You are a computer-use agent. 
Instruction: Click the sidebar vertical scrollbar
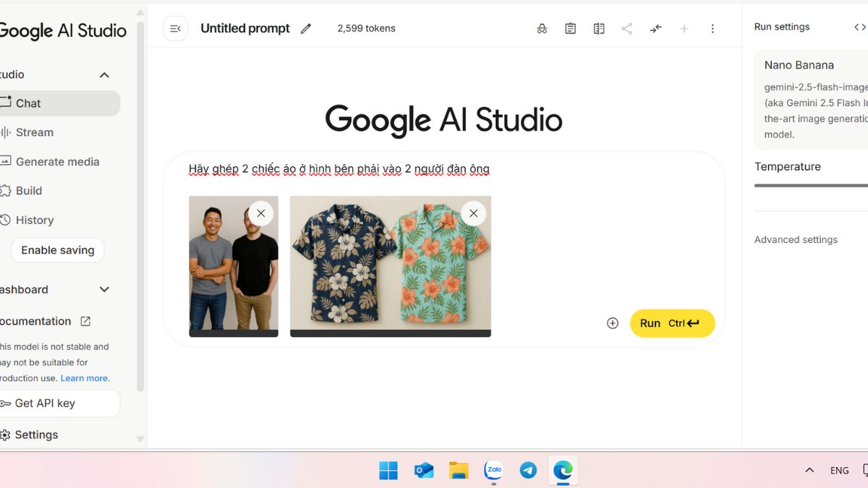[140, 206]
